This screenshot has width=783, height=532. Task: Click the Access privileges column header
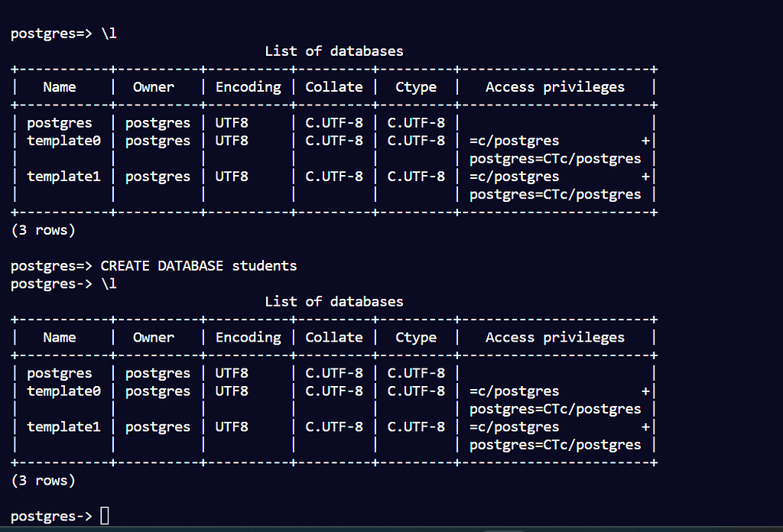tap(554, 86)
